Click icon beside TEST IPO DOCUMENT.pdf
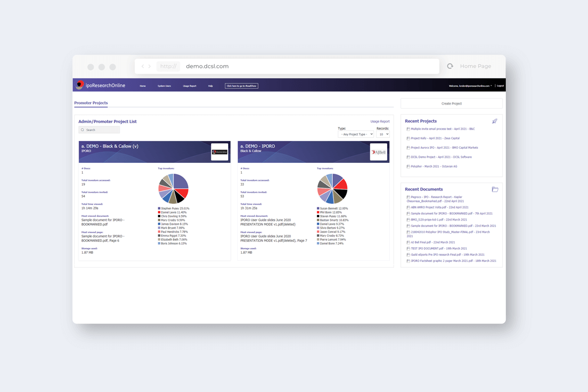The height and width of the screenshot is (392, 588). pyautogui.click(x=408, y=249)
